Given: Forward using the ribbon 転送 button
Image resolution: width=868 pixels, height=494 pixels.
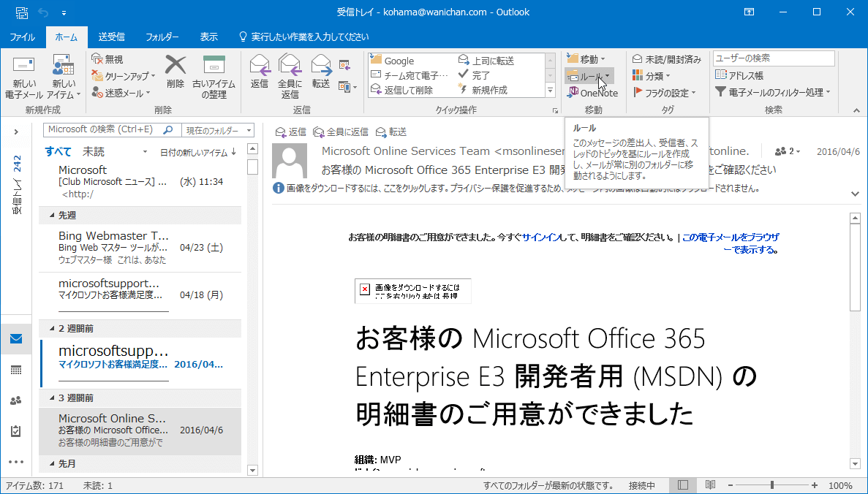Looking at the screenshot, I should (x=321, y=72).
